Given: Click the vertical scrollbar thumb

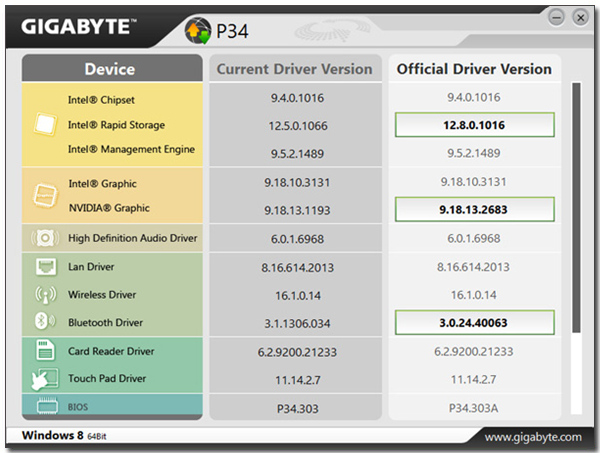Looking at the screenshot, I should tap(576, 208).
